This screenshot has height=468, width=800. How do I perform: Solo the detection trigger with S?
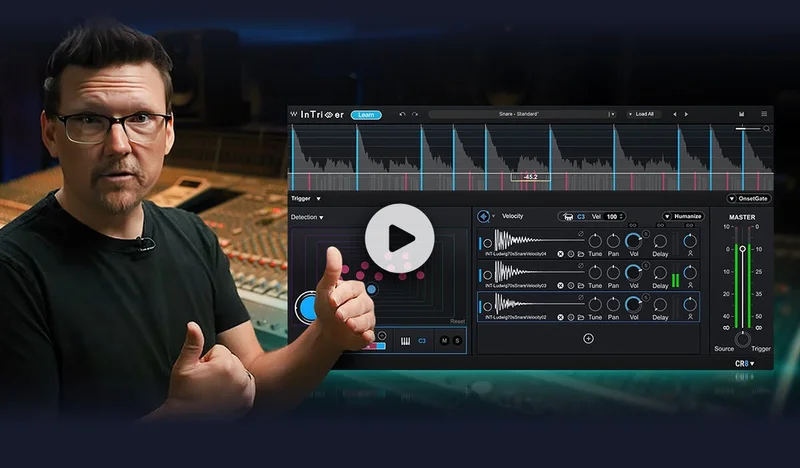[x=457, y=341]
